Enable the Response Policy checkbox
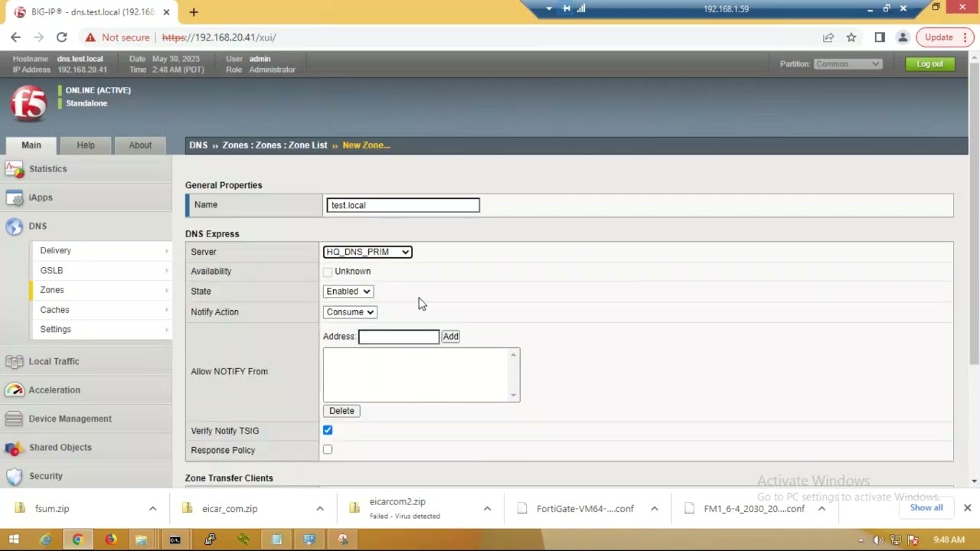Screen dimensions: 980x551 click(328, 450)
